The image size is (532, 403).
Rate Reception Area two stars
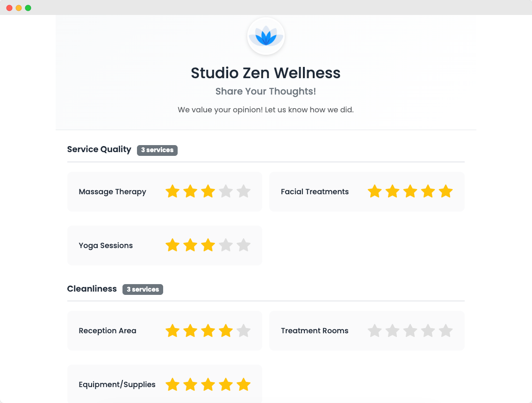[x=190, y=331]
